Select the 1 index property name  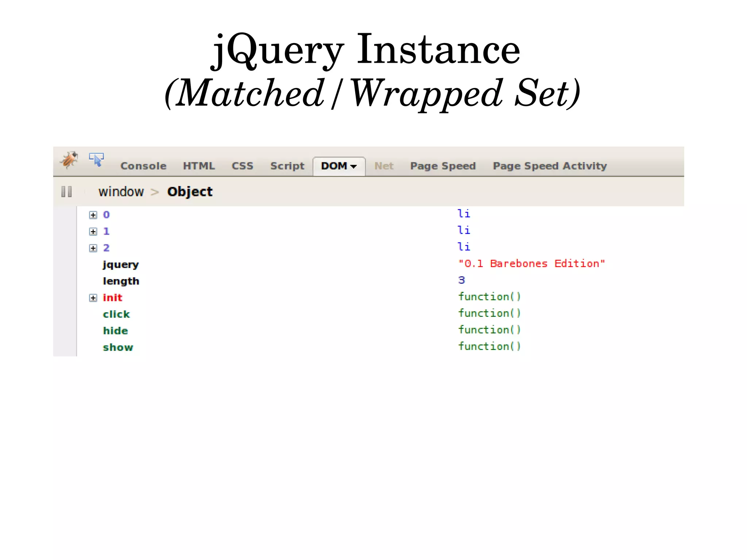[106, 231]
